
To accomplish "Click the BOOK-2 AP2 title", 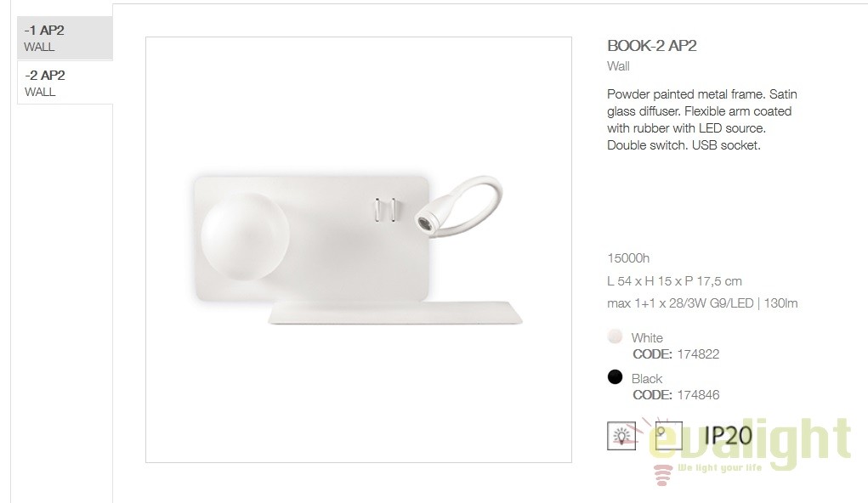I will [x=651, y=45].
